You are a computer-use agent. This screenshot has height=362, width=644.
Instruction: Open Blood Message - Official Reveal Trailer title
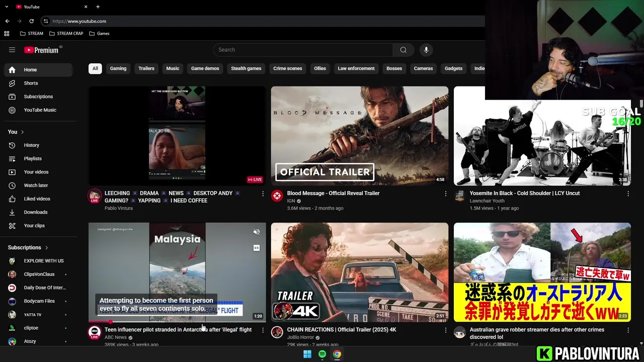[x=333, y=194]
